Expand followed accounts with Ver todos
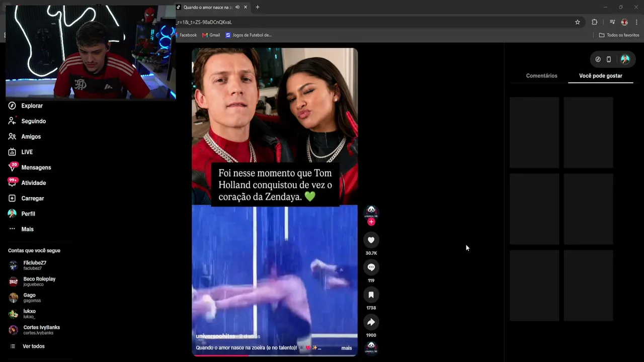 pyautogui.click(x=33, y=346)
